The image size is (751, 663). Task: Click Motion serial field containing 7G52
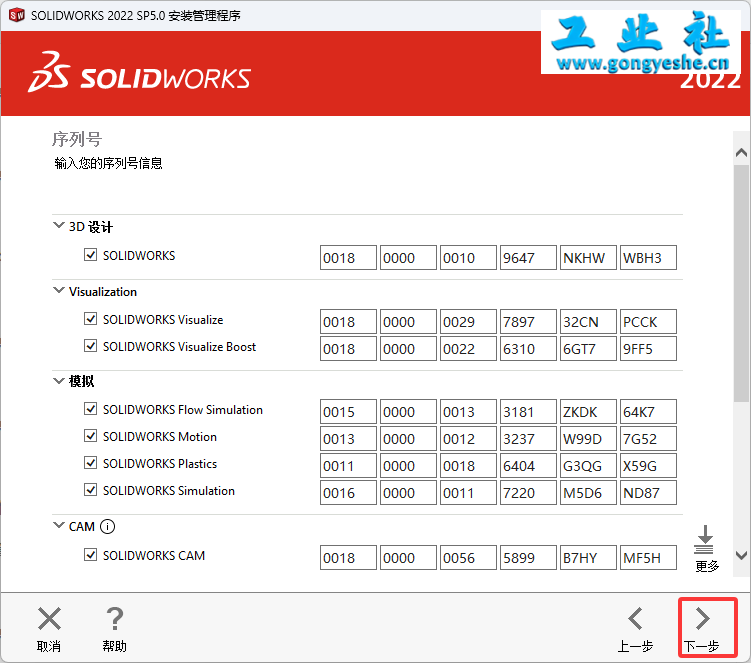coord(648,438)
